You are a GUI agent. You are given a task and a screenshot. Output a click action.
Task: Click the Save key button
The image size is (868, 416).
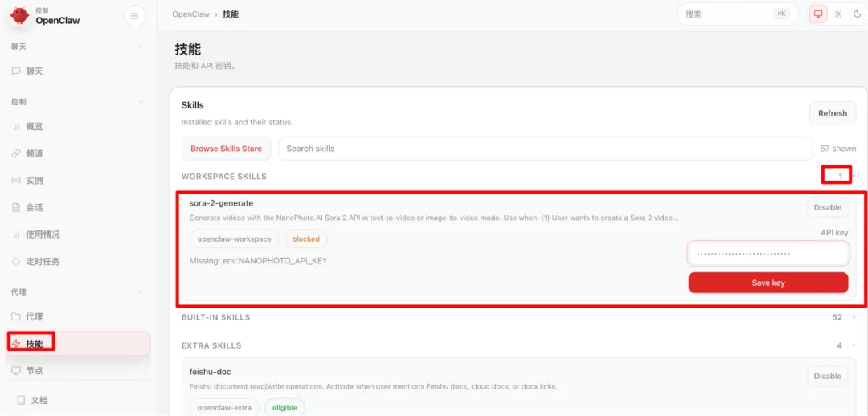tap(768, 283)
